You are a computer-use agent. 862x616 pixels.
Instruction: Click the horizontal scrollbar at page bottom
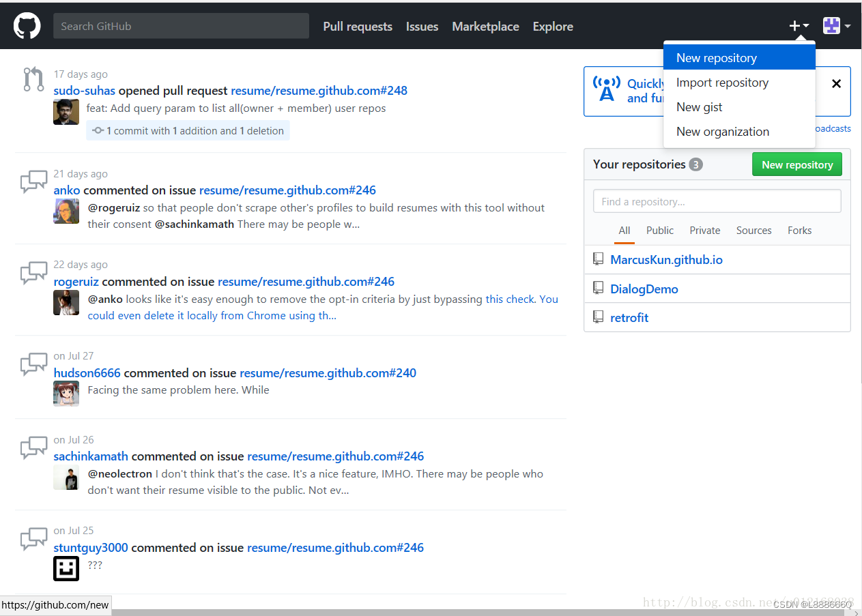pos(478,612)
